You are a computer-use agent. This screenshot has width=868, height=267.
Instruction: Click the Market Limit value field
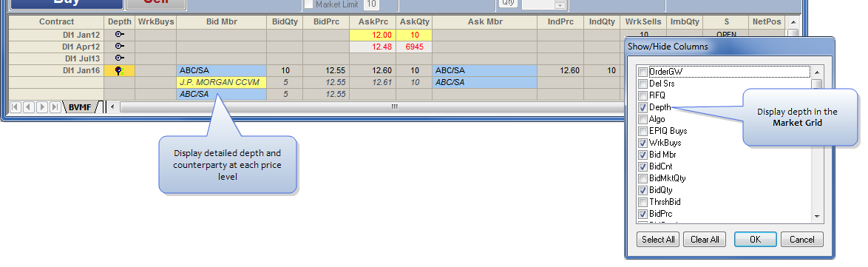point(371,4)
